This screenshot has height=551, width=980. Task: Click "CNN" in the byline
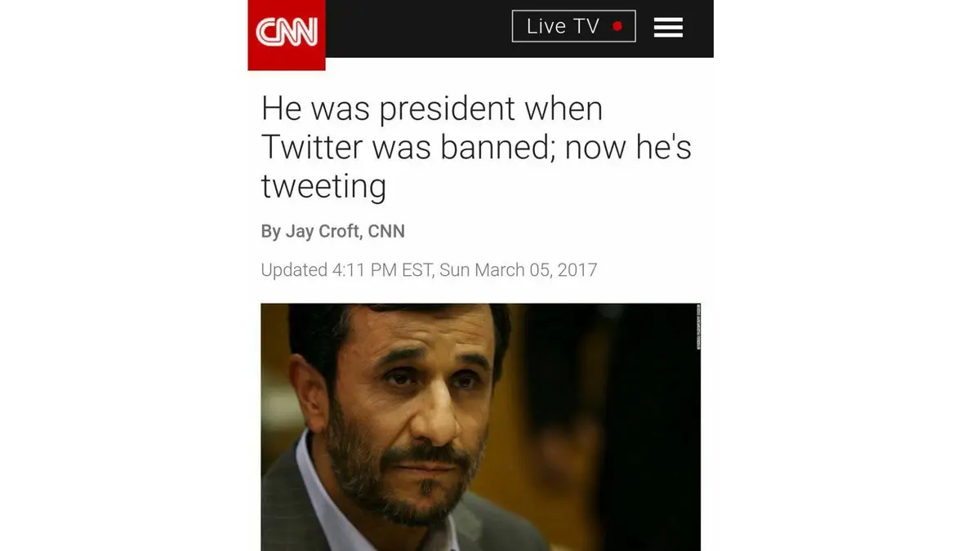click(x=386, y=231)
